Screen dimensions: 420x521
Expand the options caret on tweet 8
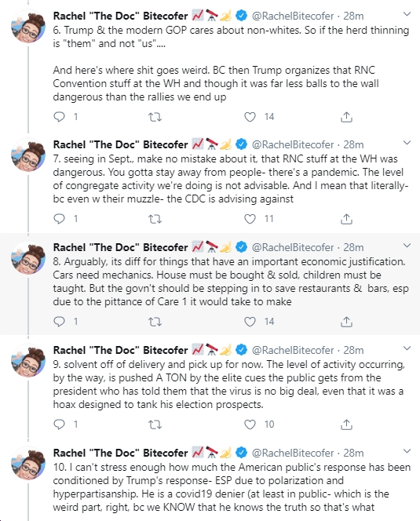click(407, 246)
